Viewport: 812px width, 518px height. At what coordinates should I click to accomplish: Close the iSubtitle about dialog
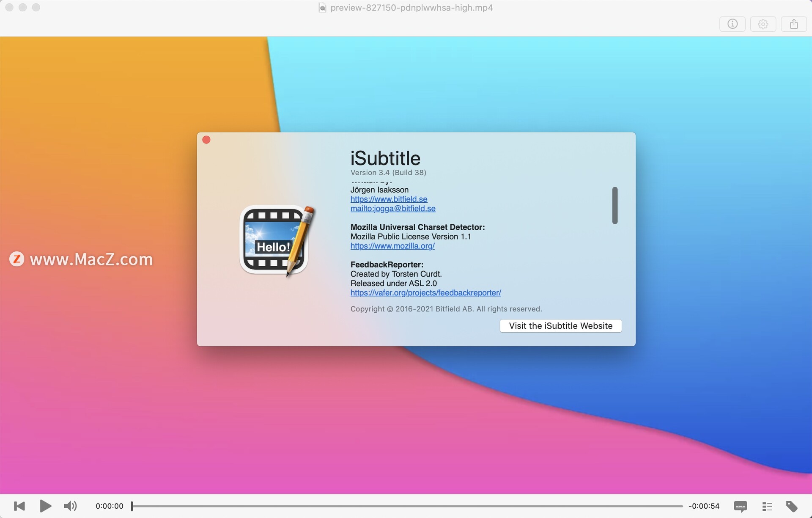(206, 140)
